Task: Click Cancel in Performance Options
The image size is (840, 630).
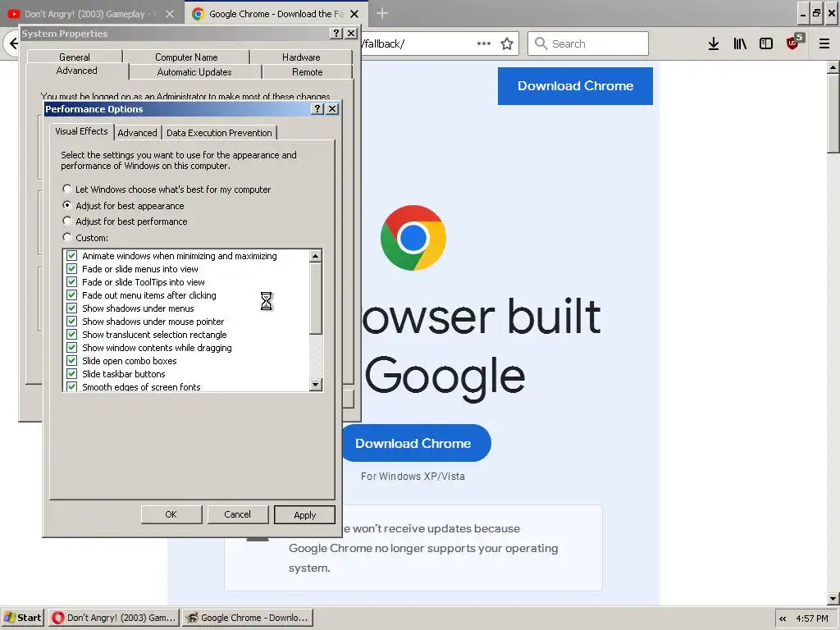Action: point(237,514)
